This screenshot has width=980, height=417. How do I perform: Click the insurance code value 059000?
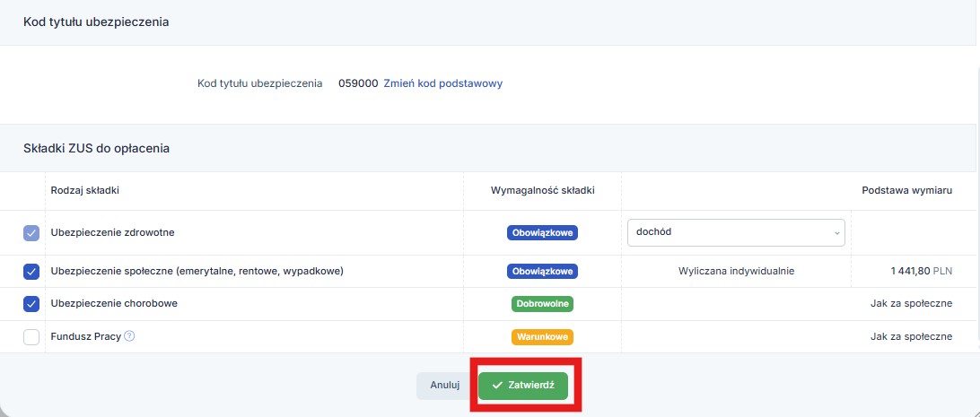click(x=358, y=83)
